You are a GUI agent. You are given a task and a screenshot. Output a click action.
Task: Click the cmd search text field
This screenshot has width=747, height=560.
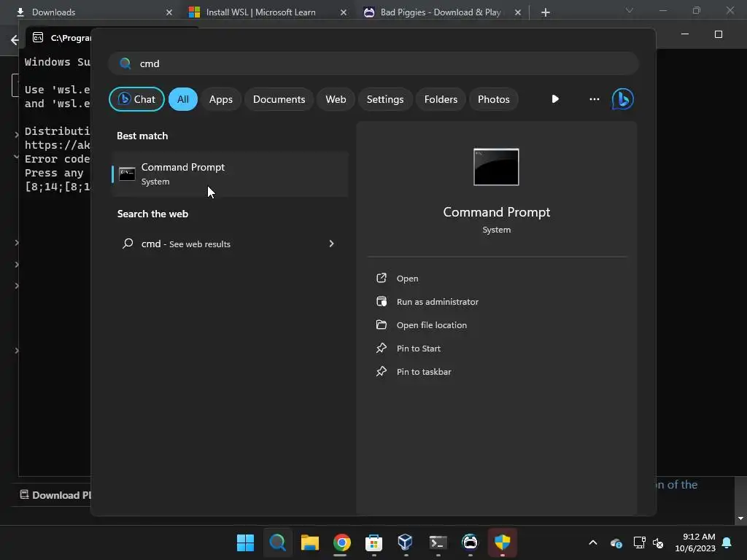(373, 63)
